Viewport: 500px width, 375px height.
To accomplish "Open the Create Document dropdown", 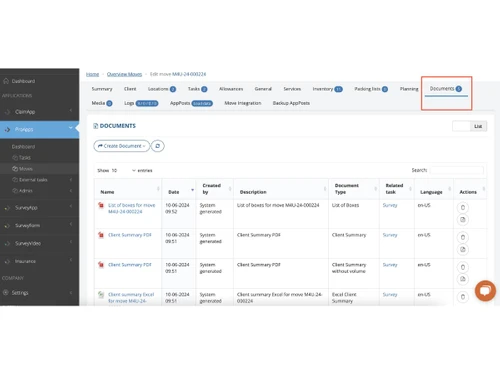I will coord(122,146).
